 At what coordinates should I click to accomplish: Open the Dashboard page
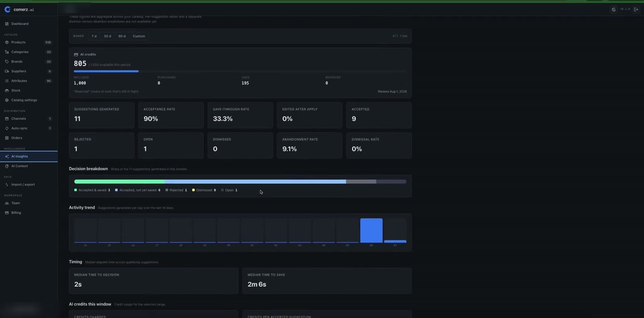pyautogui.click(x=29, y=24)
